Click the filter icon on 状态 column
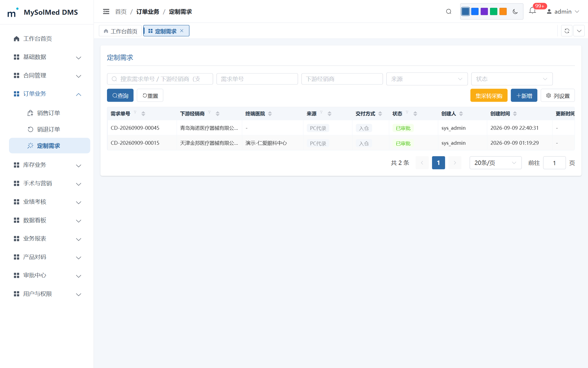588x368 pixels. pos(407,112)
